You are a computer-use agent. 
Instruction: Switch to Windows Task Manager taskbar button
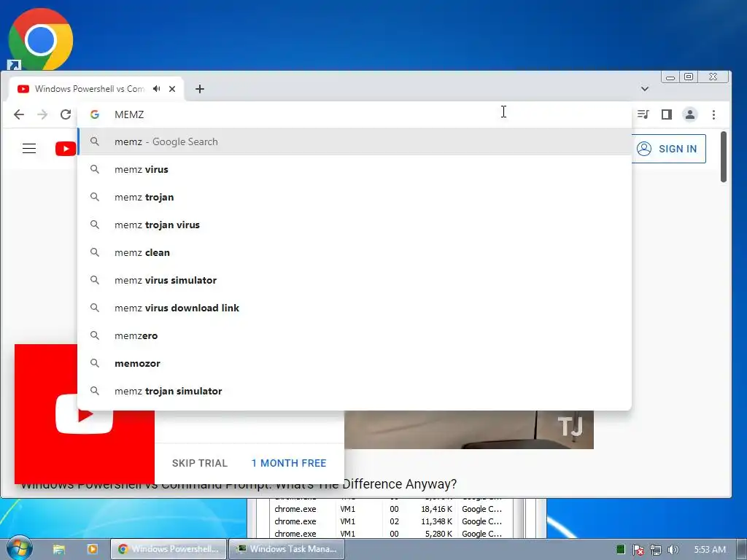[287, 549]
